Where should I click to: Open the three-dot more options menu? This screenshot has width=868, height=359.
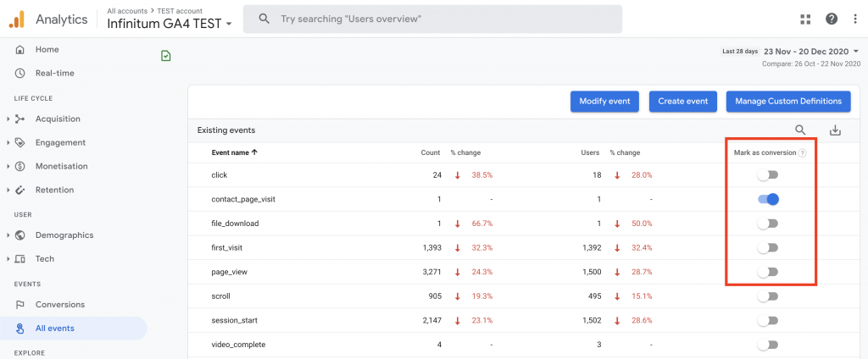pos(856,19)
